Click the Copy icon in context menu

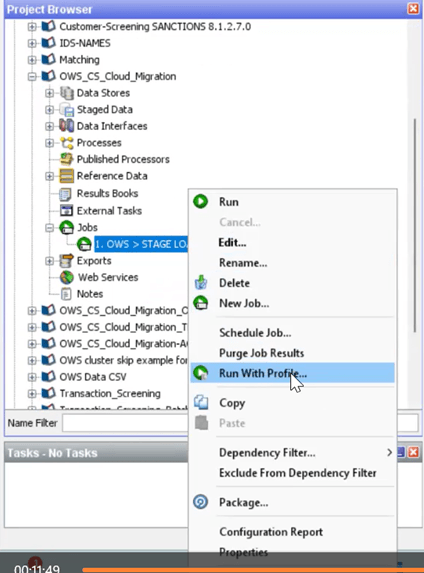click(x=201, y=402)
